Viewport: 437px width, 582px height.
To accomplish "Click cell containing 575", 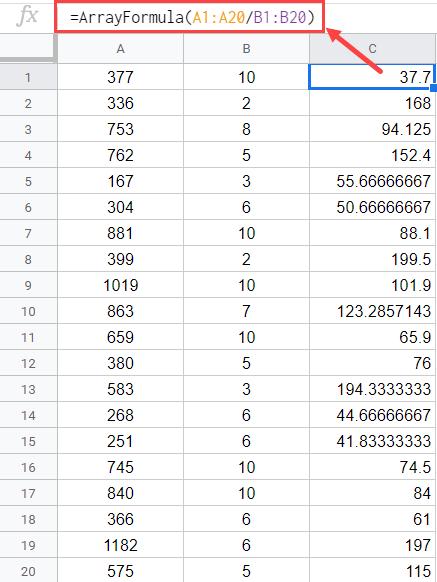I will click(120, 570).
